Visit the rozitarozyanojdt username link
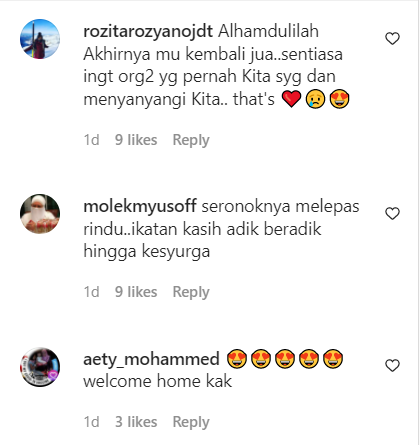 coord(148,32)
